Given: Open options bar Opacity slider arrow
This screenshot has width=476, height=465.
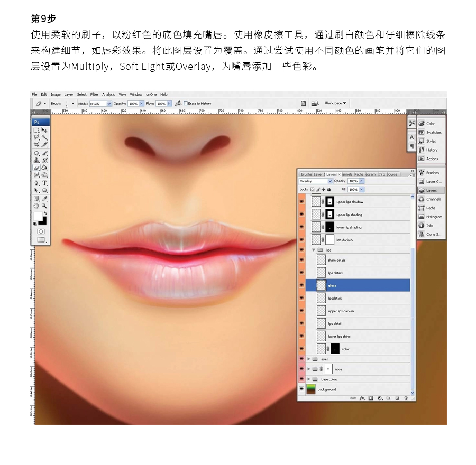Looking at the screenshot, I should point(141,104).
